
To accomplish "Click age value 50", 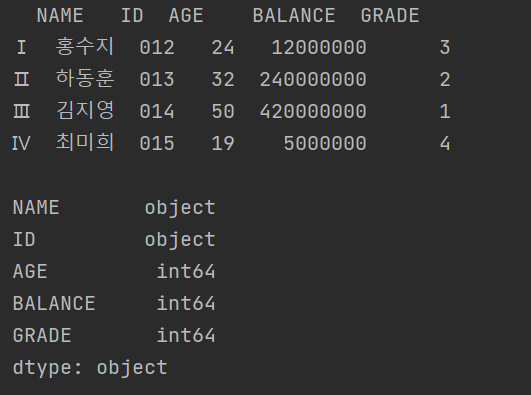I will (x=223, y=111).
